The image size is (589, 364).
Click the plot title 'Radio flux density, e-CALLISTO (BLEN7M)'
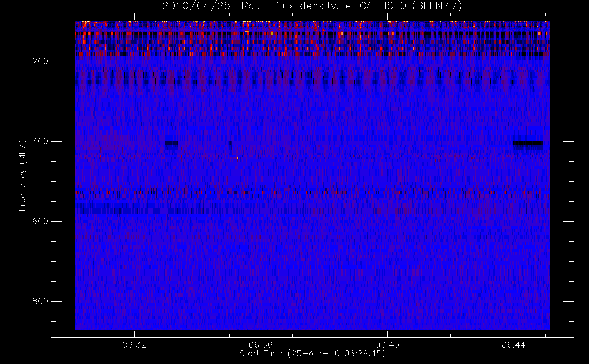coord(352,6)
